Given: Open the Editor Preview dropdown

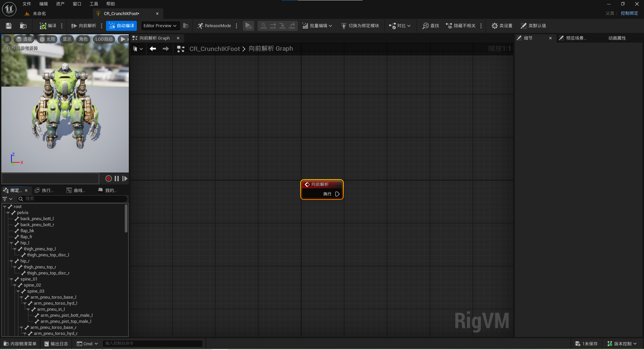Looking at the screenshot, I should [x=160, y=26].
